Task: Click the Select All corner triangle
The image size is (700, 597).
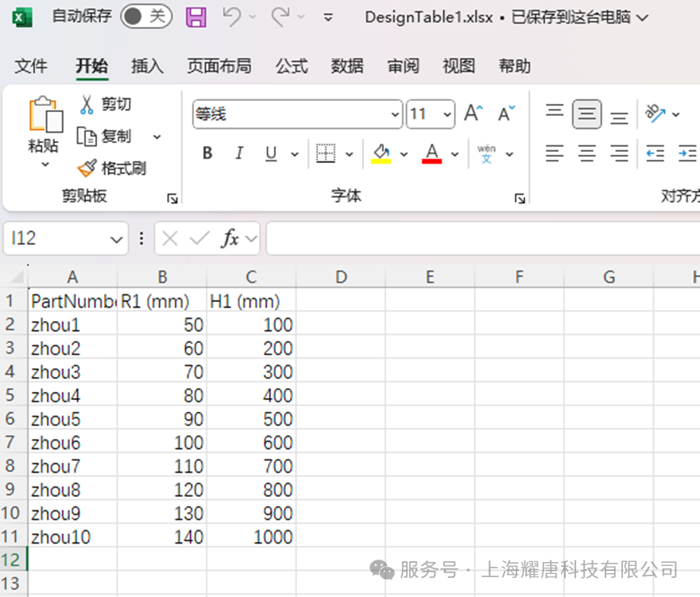Action: (x=17, y=277)
